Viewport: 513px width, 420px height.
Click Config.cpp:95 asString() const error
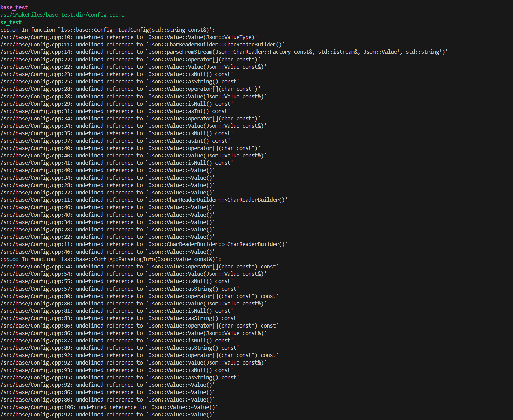tap(120, 377)
